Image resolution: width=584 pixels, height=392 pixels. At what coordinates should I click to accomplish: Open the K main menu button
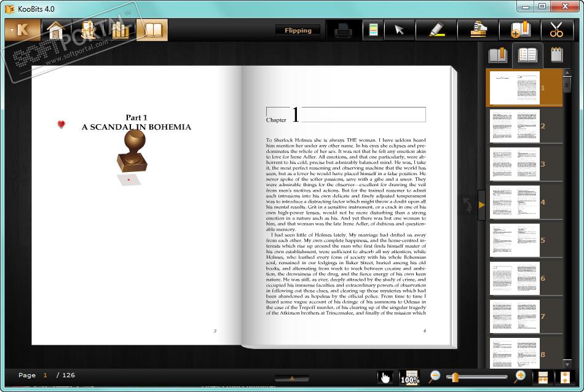22,29
